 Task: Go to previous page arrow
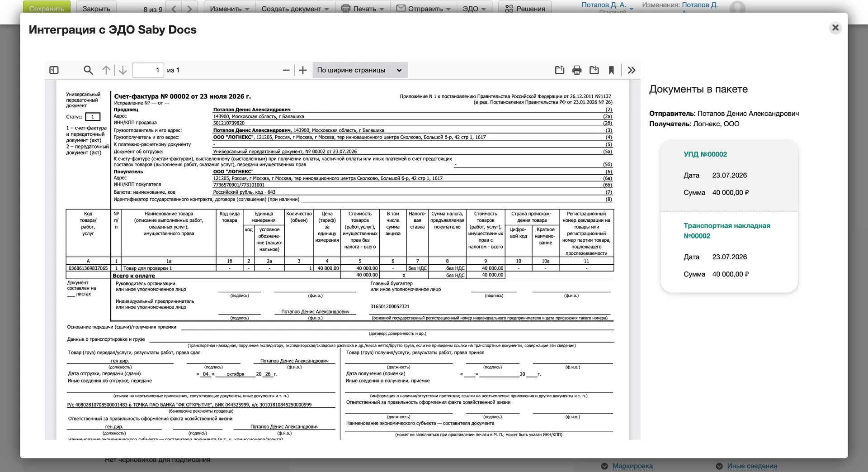pos(106,70)
